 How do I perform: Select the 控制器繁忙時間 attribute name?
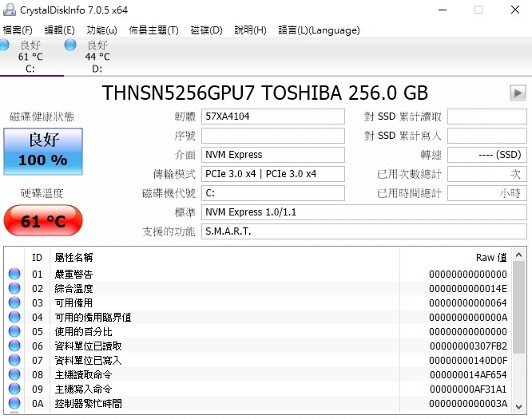click(x=88, y=404)
